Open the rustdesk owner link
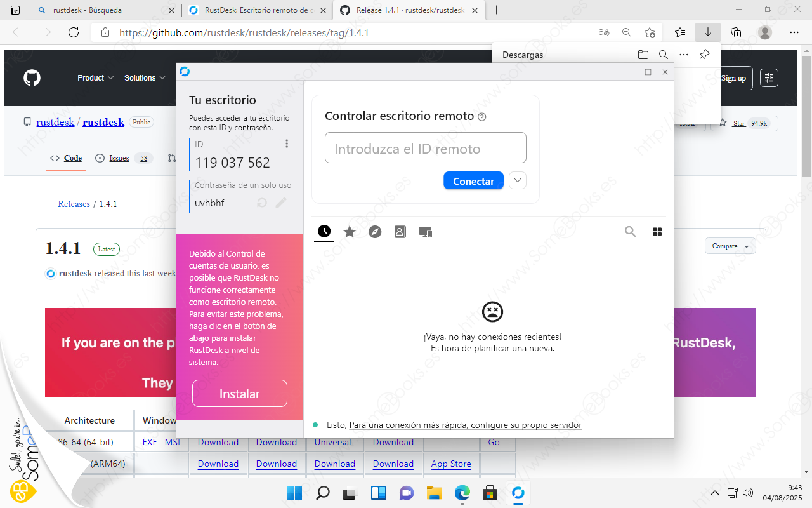 [56, 122]
